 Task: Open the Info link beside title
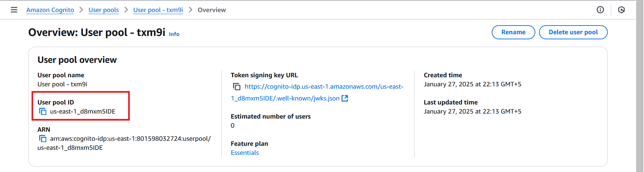174,34
